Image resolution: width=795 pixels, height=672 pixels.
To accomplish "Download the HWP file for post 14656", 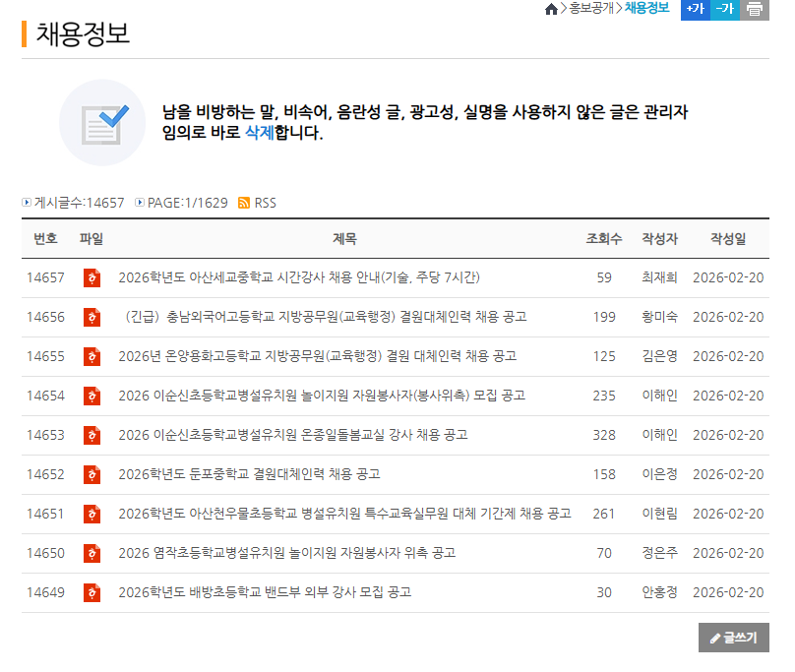I will click(x=92, y=317).
